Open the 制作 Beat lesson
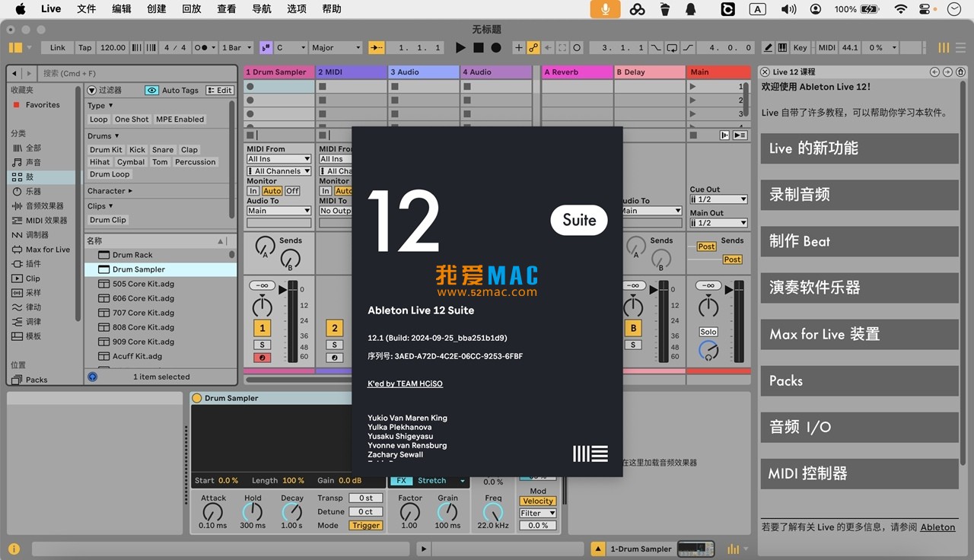 859,241
